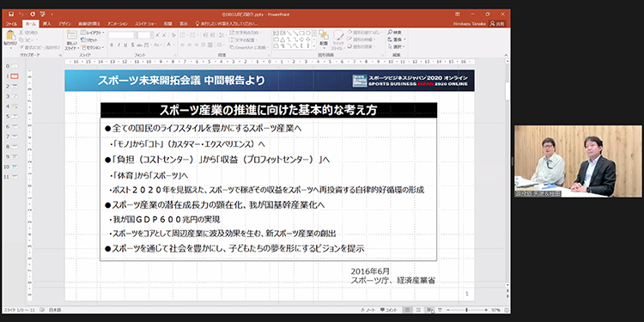644x322 pixels.
Task: Open the File (ファイル) tab
Action: tap(11, 24)
